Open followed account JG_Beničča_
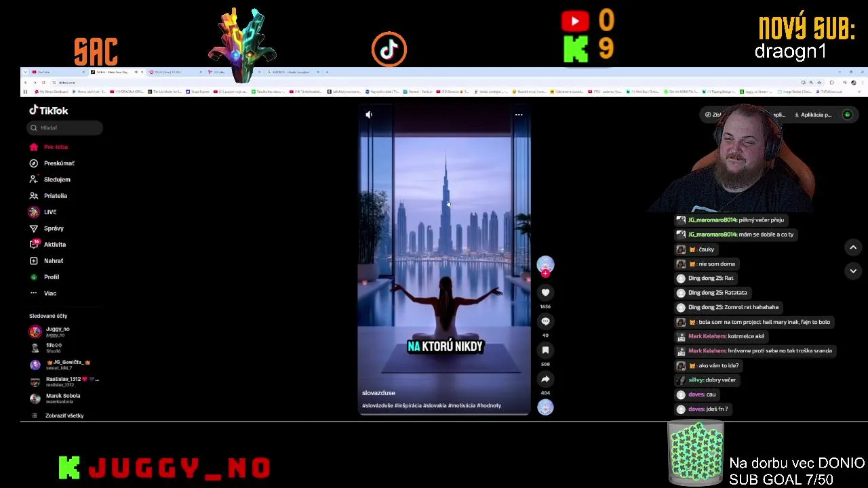This screenshot has height=488, width=868. (x=60, y=365)
